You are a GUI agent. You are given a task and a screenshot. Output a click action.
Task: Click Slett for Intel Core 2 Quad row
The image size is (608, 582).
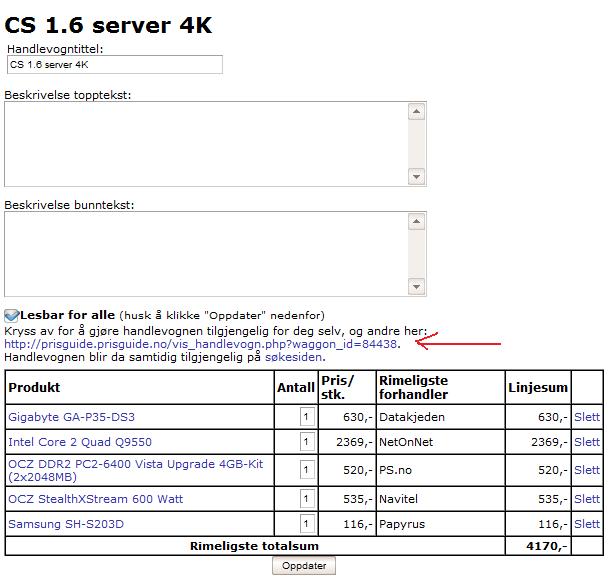coord(587,442)
